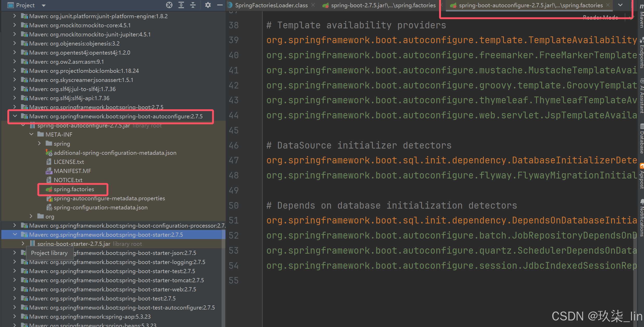
Task: Close the SpringFactoriesLoader.class tab
Action: (x=313, y=5)
